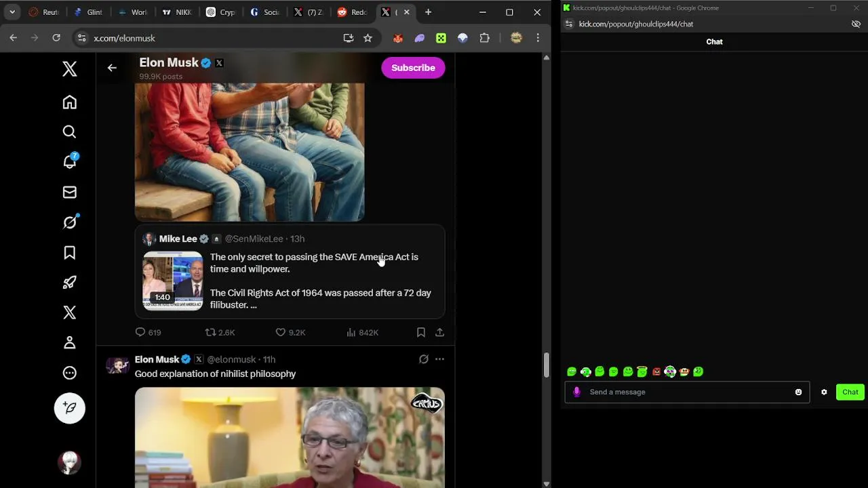Open Chrome profile avatar
Screen dimensions: 868x488
click(516, 38)
